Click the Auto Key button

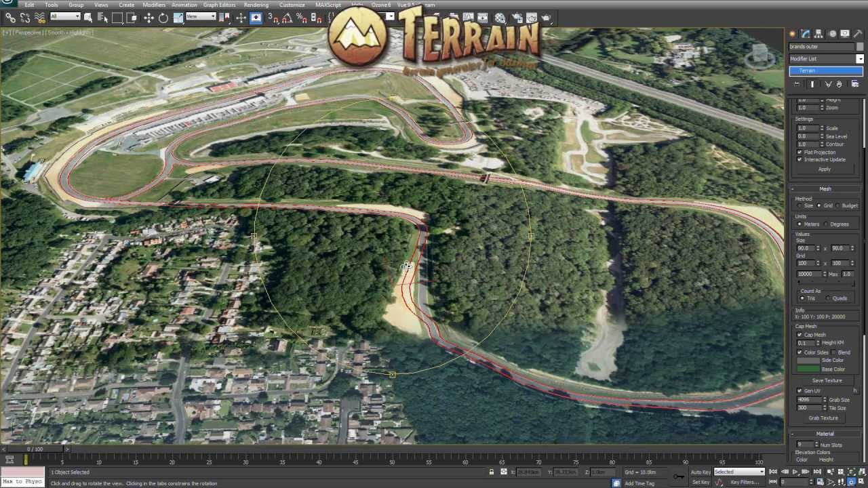click(x=701, y=472)
